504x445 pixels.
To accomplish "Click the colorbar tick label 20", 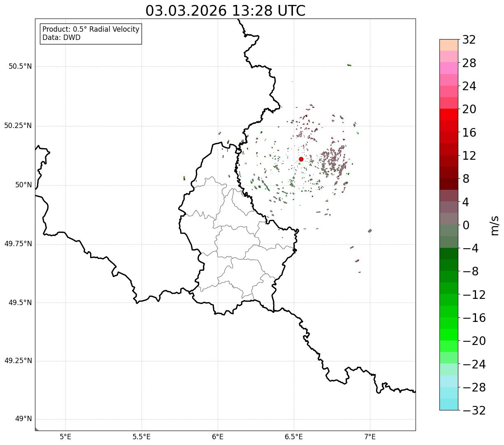I will (x=469, y=110).
